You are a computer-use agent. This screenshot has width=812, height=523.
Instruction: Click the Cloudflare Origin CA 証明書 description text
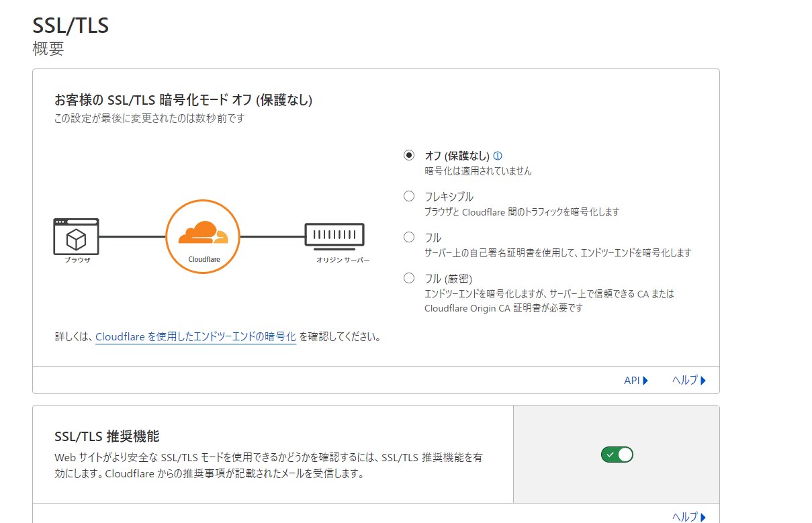click(x=549, y=301)
